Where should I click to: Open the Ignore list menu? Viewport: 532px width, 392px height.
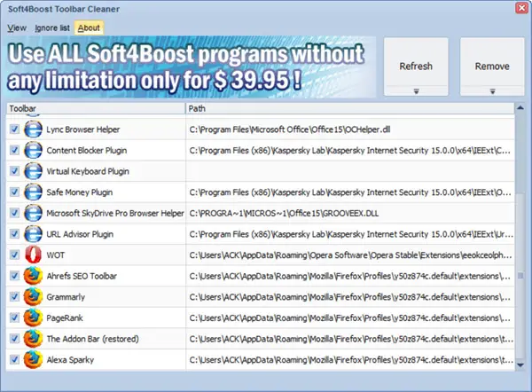click(52, 27)
